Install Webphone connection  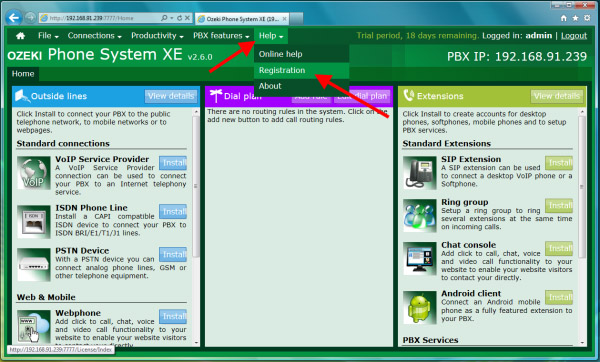173,316
